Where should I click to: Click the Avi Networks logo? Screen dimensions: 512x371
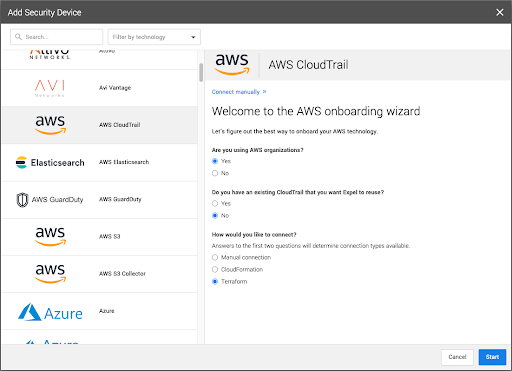[x=50, y=88]
